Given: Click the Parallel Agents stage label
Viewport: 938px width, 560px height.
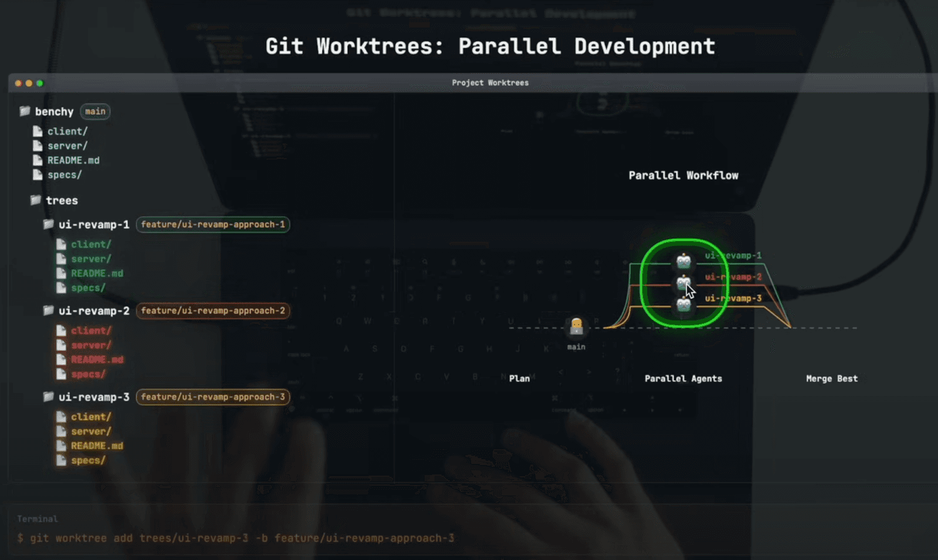Looking at the screenshot, I should coord(684,378).
